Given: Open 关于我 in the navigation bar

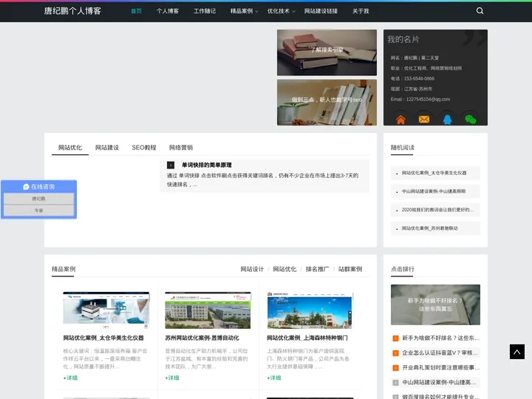Looking at the screenshot, I should tap(361, 11).
